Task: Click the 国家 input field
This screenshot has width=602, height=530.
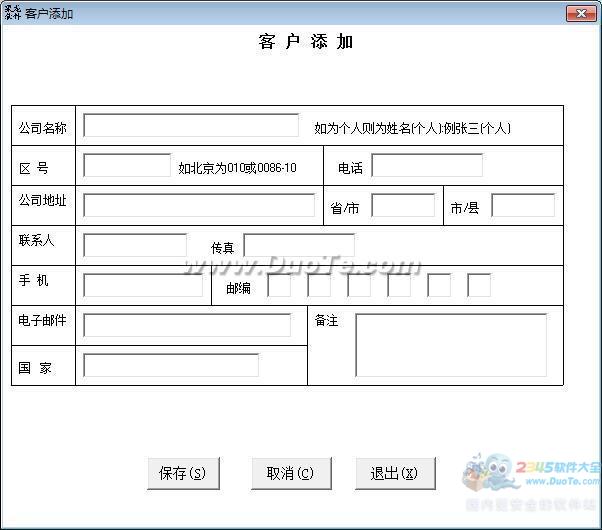Action: pos(171,365)
